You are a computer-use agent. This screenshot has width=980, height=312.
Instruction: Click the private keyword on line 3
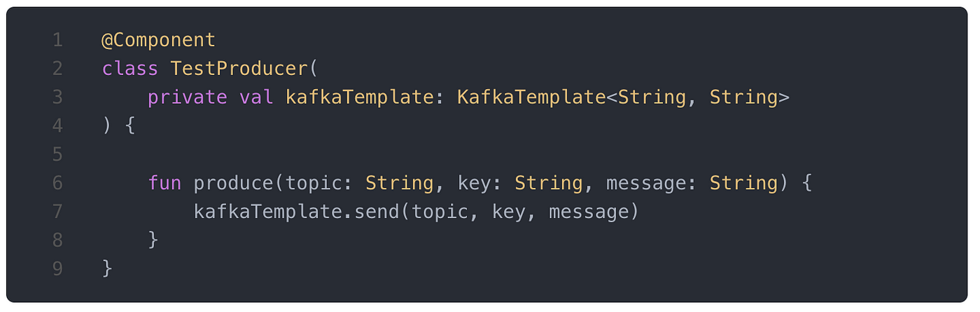(188, 97)
